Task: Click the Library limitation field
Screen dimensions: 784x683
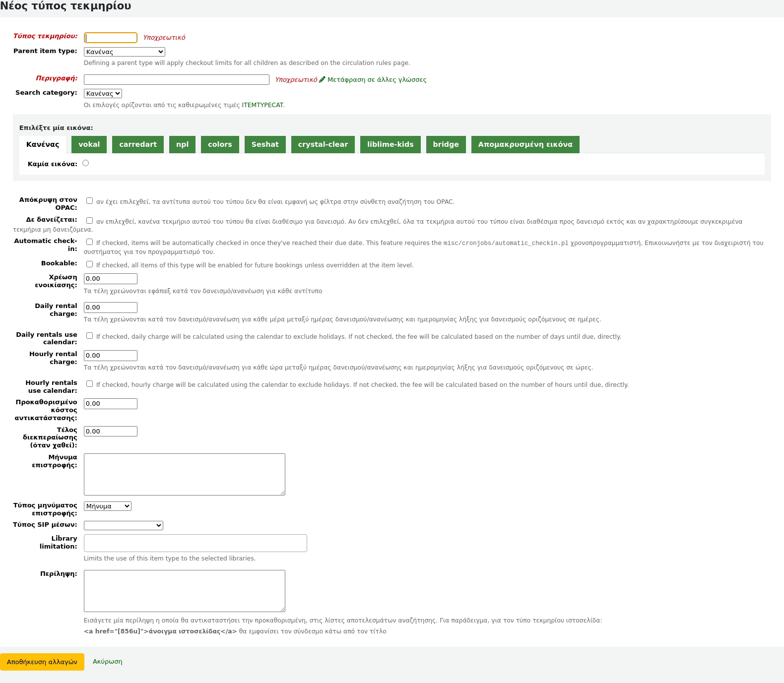Action: (195, 543)
